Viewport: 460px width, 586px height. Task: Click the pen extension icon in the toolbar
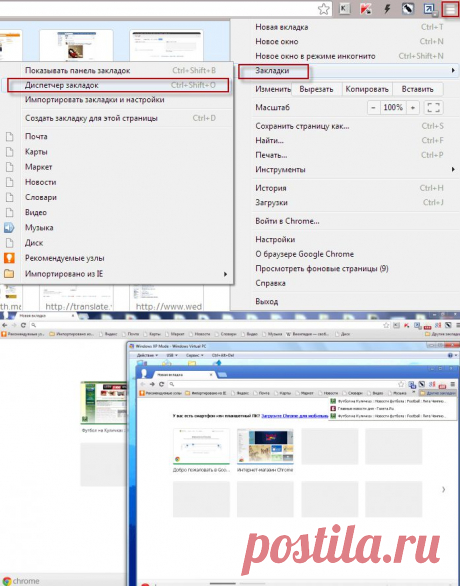pyautogui.click(x=408, y=9)
